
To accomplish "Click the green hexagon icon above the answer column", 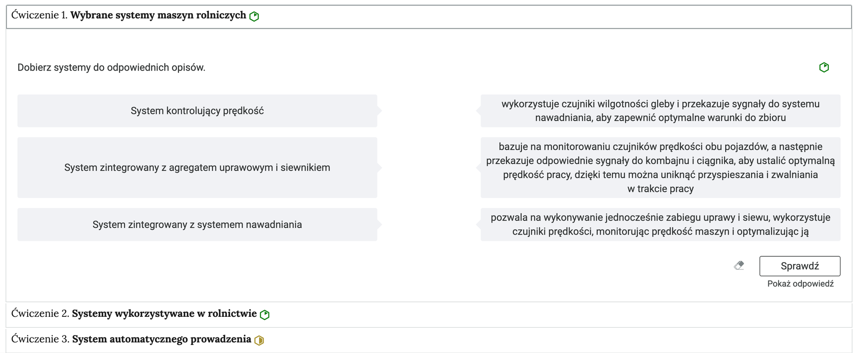I will tap(824, 67).
